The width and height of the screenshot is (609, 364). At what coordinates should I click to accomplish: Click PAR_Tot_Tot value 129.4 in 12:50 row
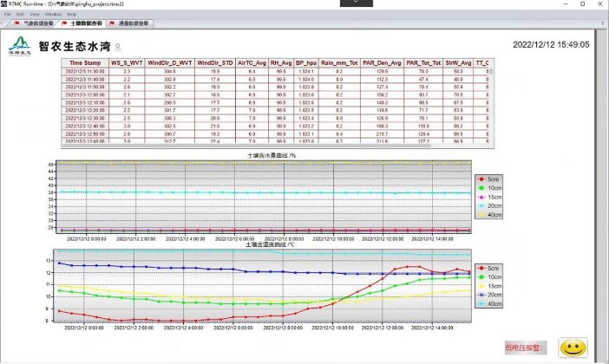tap(423, 133)
